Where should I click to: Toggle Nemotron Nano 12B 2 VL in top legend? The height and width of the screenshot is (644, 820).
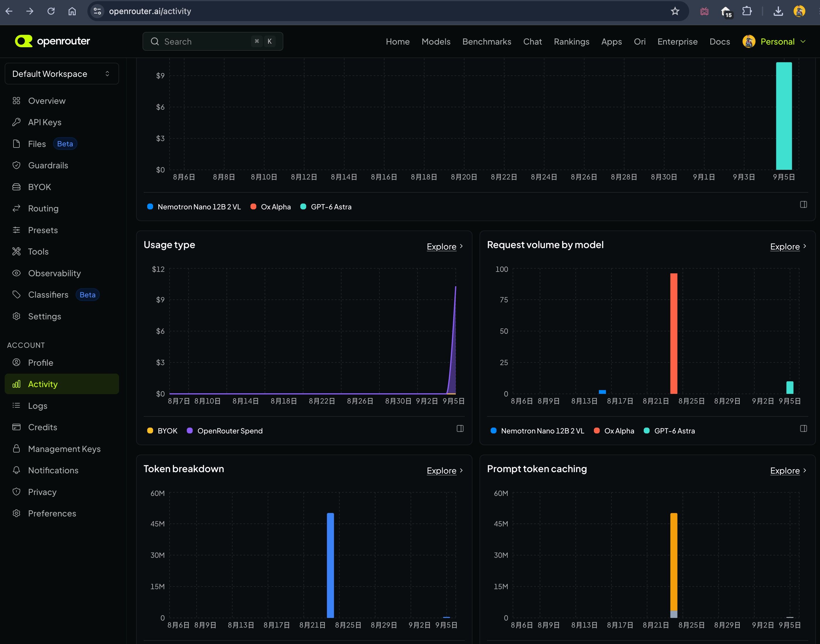194,207
